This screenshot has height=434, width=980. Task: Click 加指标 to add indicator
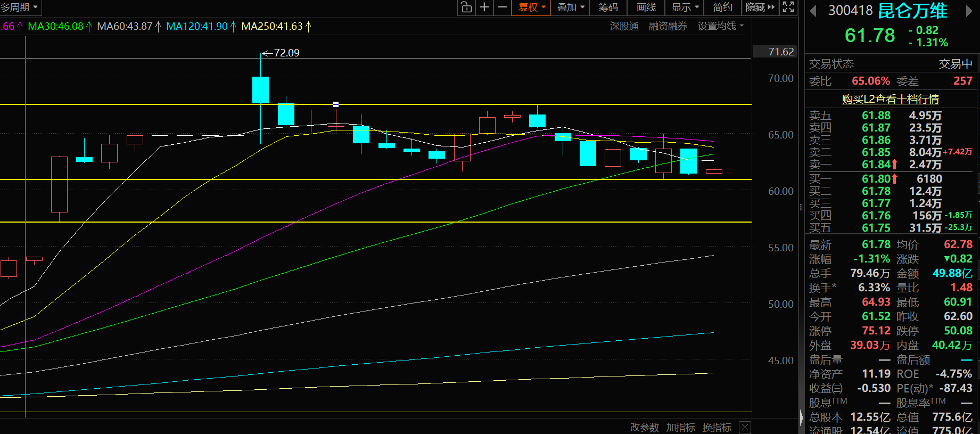click(681, 427)
